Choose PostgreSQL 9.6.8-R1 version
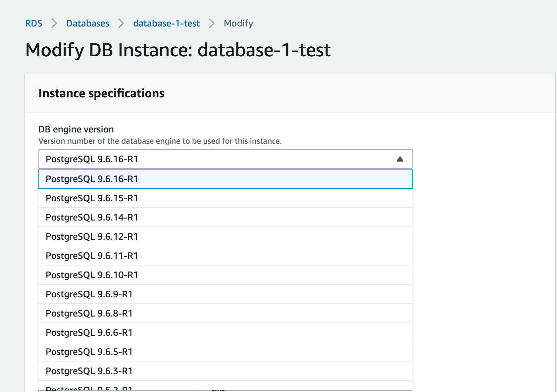The width and height of the screenshot is (557, 392). [226, 314]
